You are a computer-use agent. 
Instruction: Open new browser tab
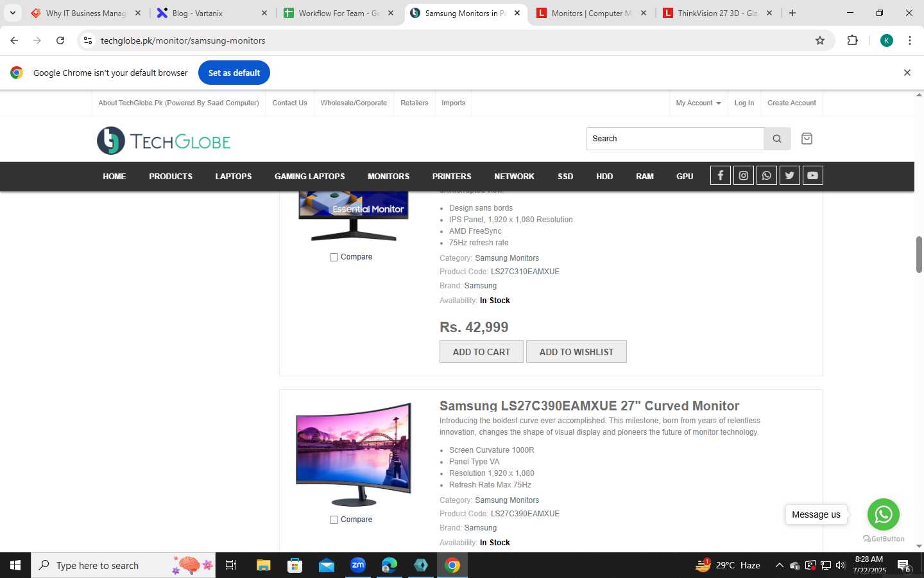click(x=792, y=13)
